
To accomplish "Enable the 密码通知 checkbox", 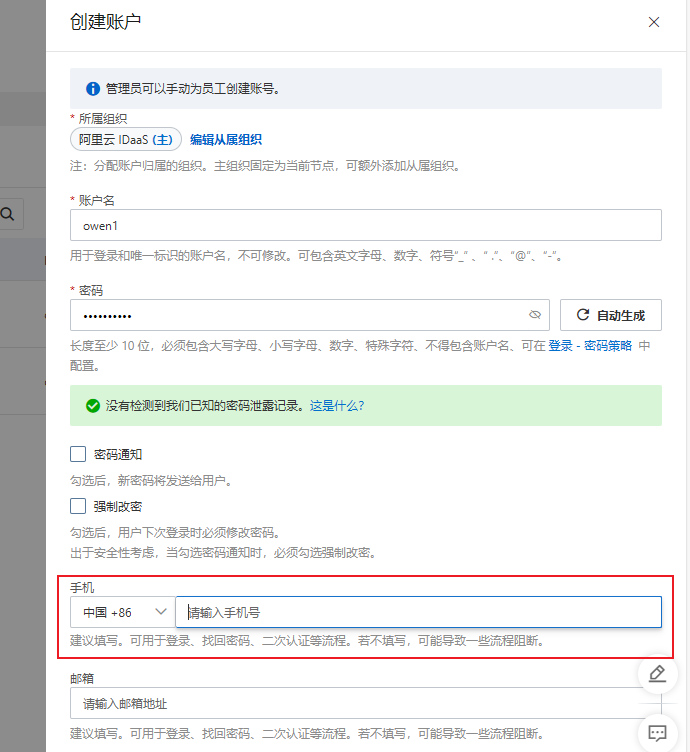I will tap(78, 454).
